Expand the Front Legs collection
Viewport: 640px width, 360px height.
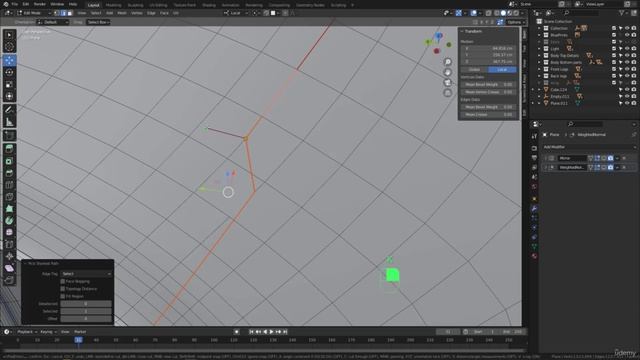click(539, 69)
